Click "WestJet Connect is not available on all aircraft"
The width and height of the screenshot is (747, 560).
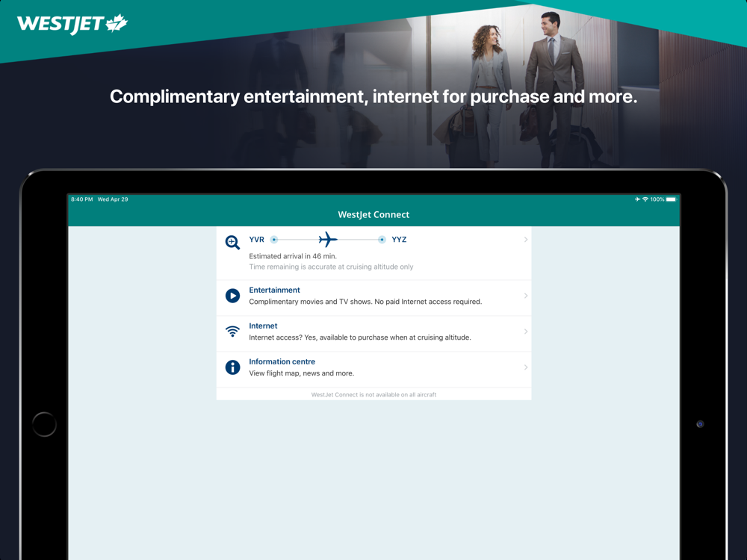pos(373,395)
